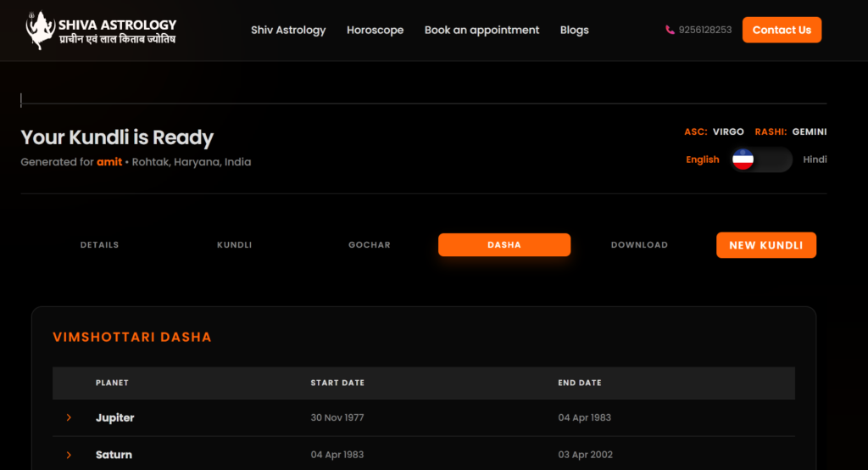Expand the Jupiter dasha row chevron
868x470 pixels.
69,417
